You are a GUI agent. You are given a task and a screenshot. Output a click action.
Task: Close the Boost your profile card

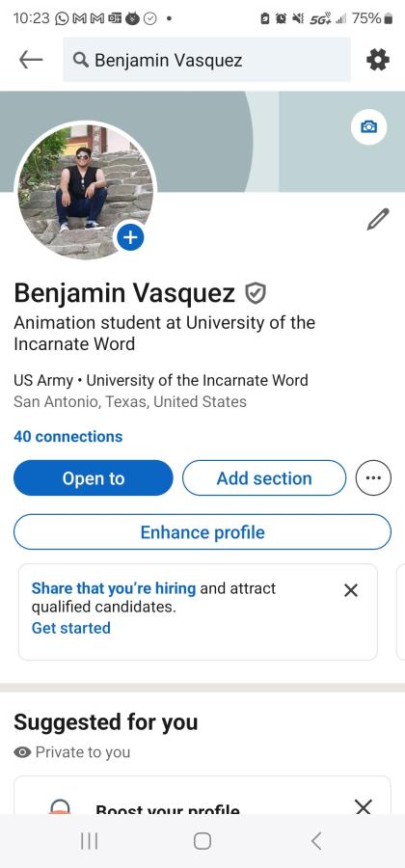click(363, 806)
